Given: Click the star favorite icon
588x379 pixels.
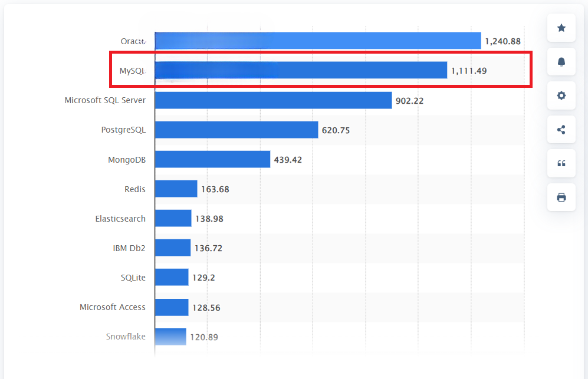Looking at the screenshot, I should (x=561, y=28).
